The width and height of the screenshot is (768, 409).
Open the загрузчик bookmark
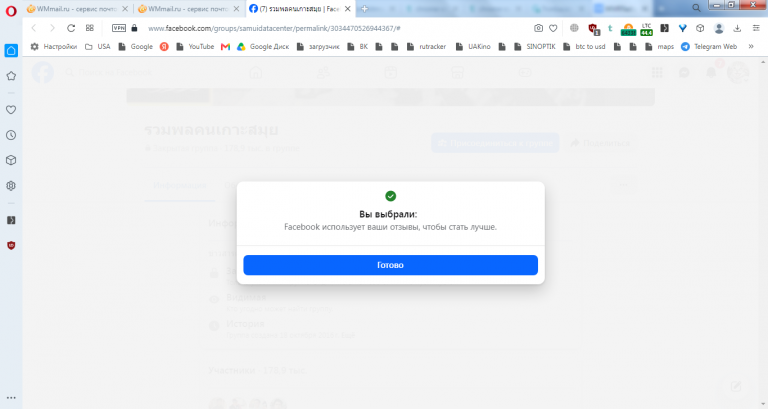pos(318,47)
